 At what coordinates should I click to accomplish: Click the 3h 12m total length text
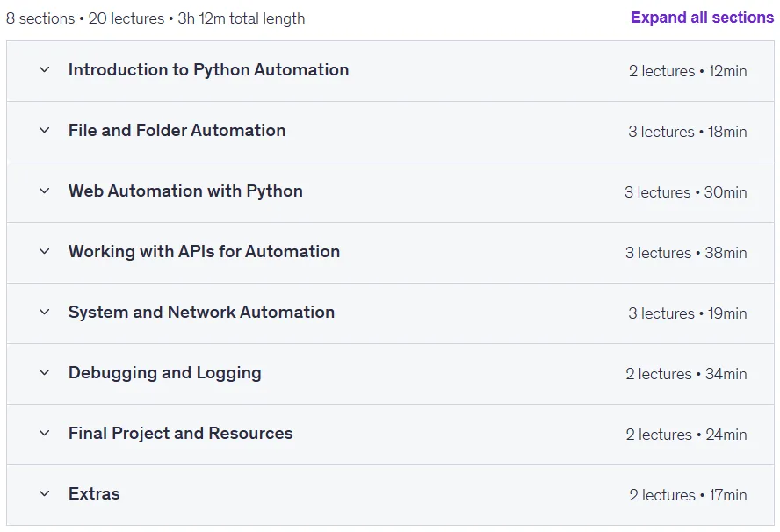(x=242, y=18)
